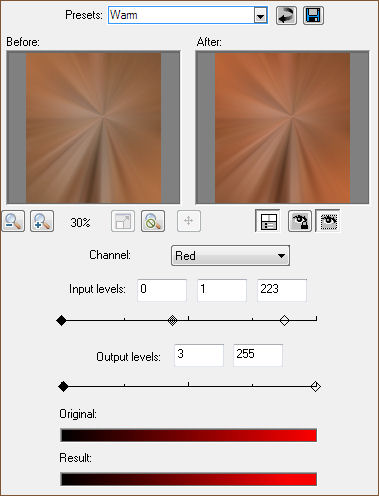Click the fit-to-window preview icon

(x=123, y=221)
